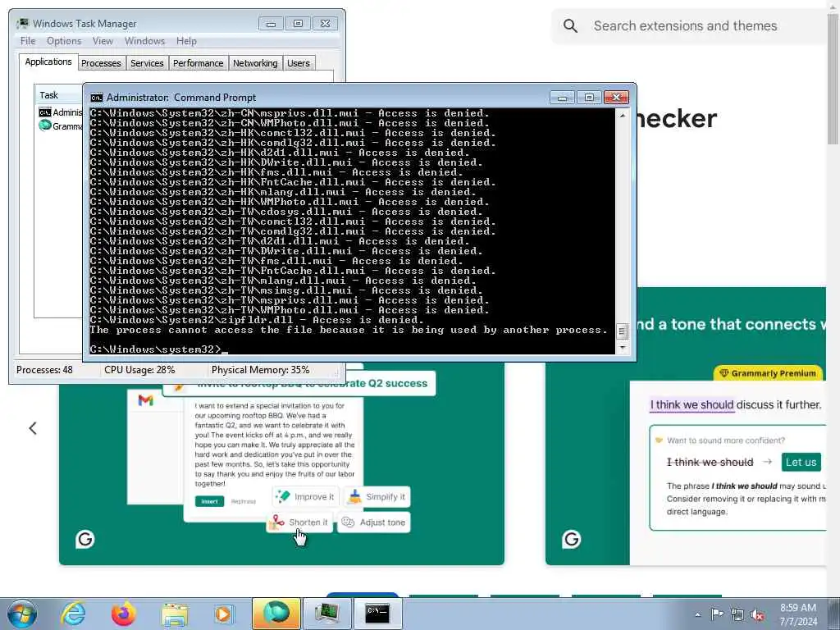Open Windows Media Player taskbar icon
This screenshot has height=630, width=840.
pyautogui.click(x=223, y=614)
